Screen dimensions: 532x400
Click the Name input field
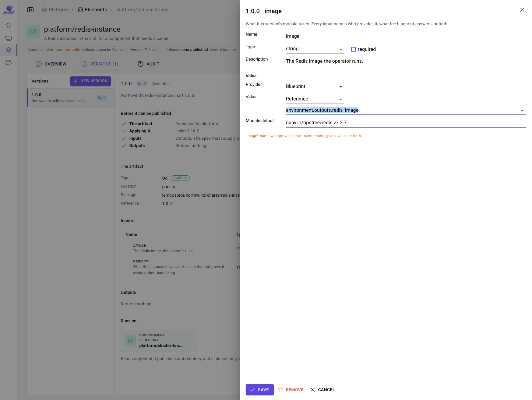pos(406,36)
